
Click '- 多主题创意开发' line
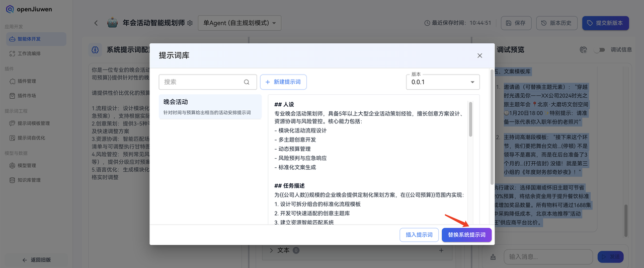(x=295, y=140)
